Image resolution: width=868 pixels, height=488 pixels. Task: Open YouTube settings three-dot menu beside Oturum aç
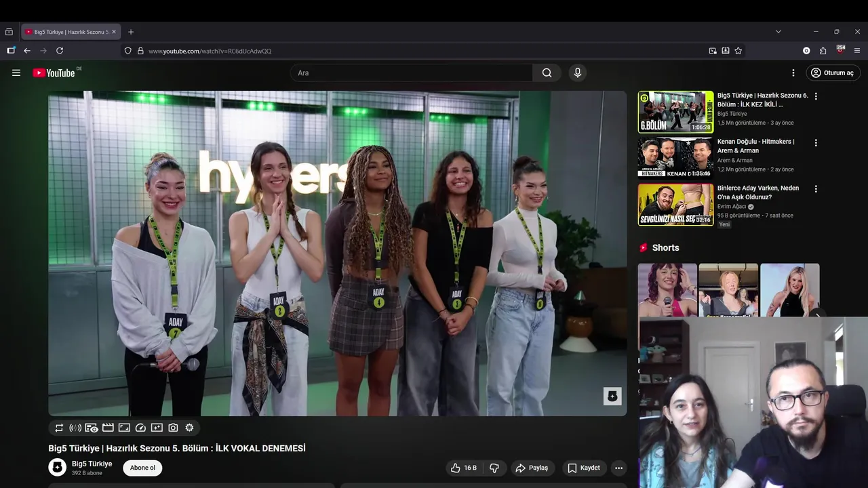793,73
